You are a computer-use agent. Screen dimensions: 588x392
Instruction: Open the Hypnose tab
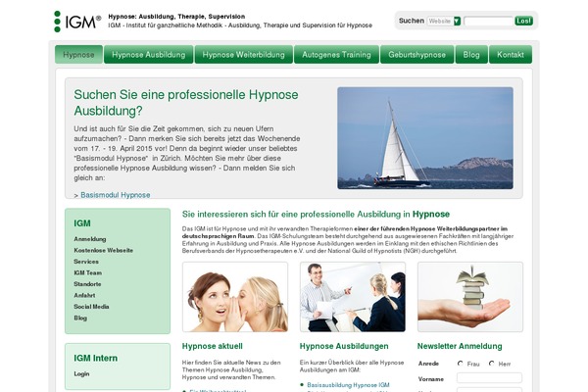(78, 55)
